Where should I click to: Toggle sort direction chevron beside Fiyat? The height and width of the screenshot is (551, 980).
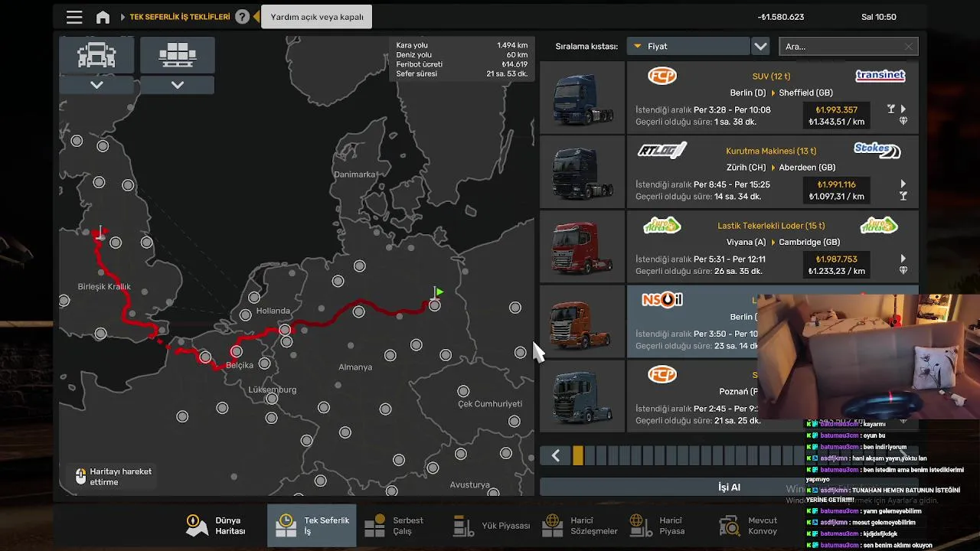click(x=760, y=46)
